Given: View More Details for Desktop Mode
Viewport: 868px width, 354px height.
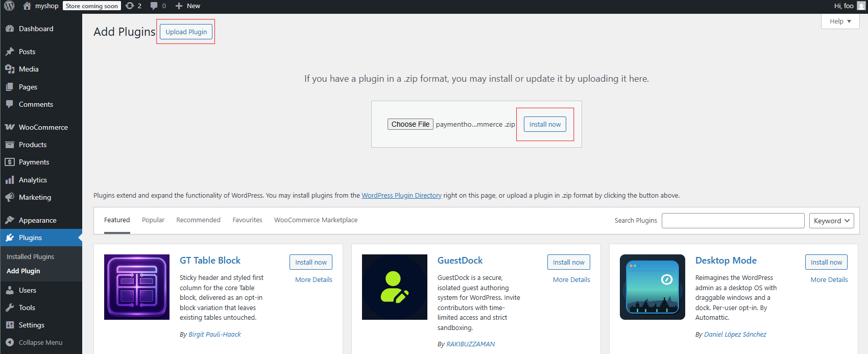Looking at the screenshot, I should point(829,279).
